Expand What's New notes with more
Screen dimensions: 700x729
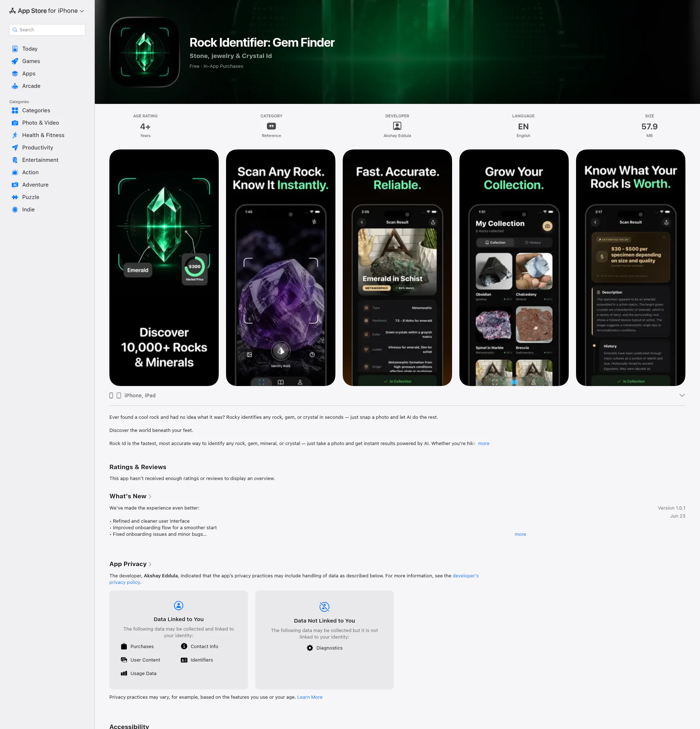point(520,534)
